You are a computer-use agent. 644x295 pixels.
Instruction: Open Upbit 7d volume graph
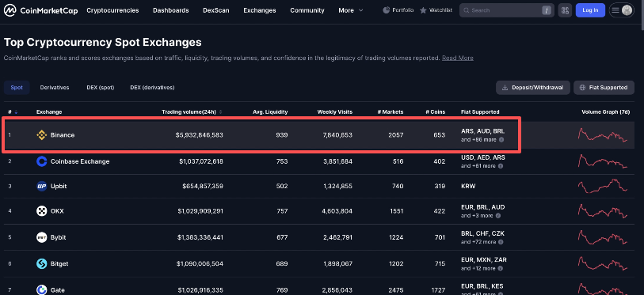coord(603,187)
